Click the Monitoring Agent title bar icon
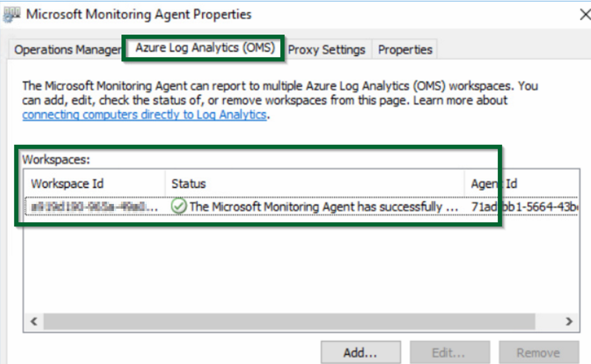 (12, 15)
